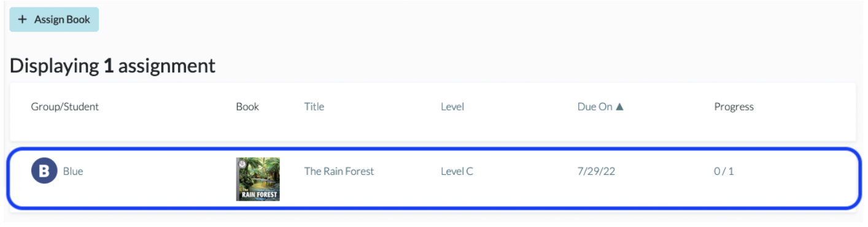Click the 7/29/22 due date

point(596,172)
